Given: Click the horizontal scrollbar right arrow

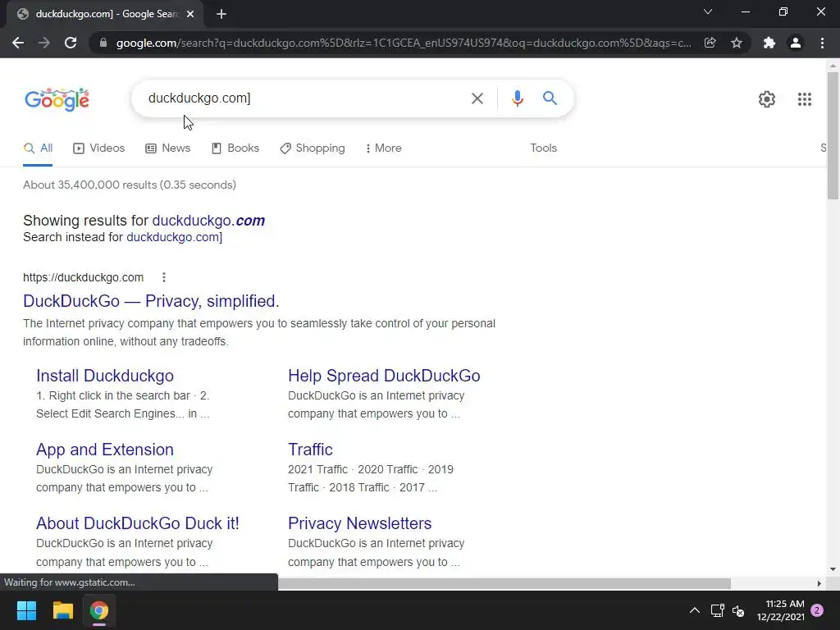Looking at the screenshot, I should [x=819, y=583].
